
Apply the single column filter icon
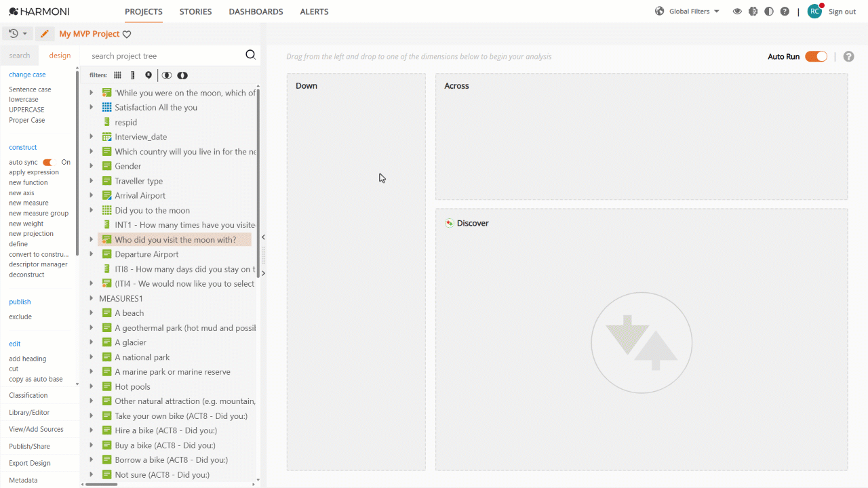pyautogui.click(x=133, y=75)
